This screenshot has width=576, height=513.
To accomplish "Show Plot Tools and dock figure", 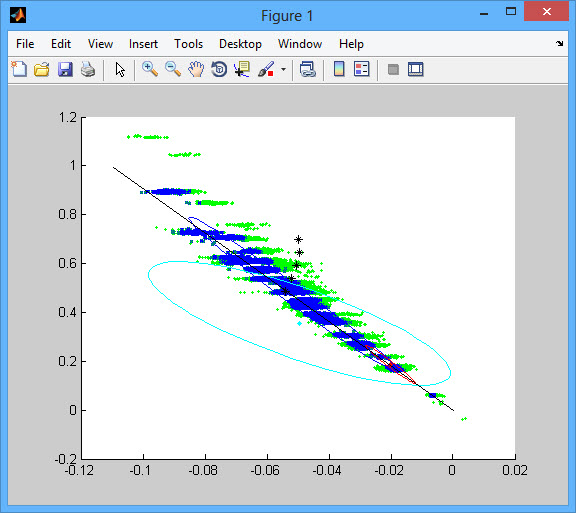I will tap(415, 69).
